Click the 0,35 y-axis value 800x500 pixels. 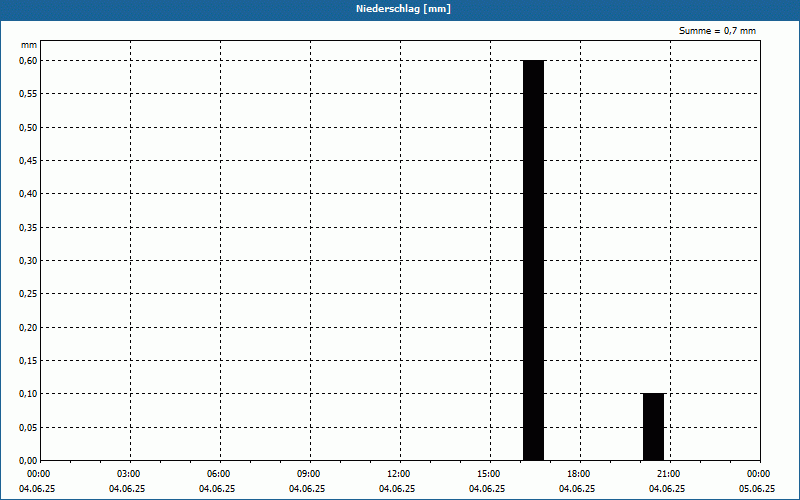click(x=28, y=228)
